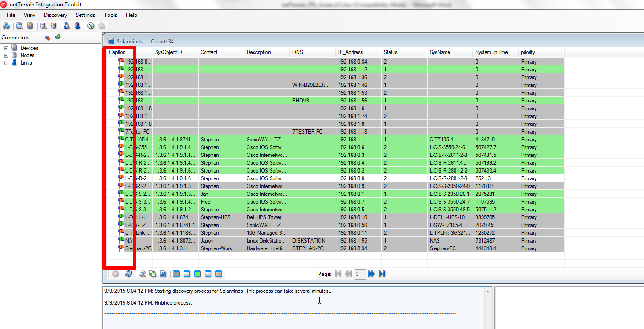
Task: Expand the Devices tree node
Action: pos(6,48)
